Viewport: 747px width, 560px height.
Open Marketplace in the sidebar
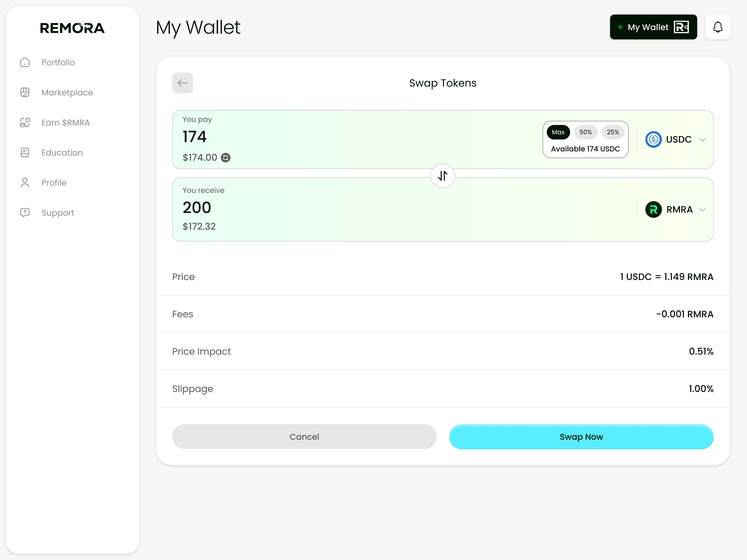(x=67, y=93)
